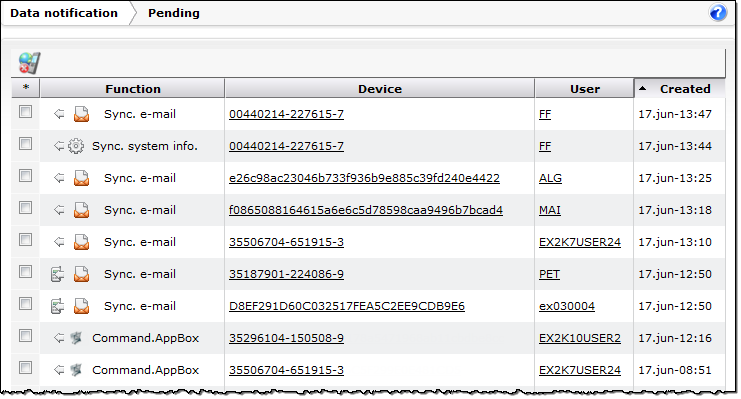
Task: Sort by the Function column header
Action: click(133, 89)
